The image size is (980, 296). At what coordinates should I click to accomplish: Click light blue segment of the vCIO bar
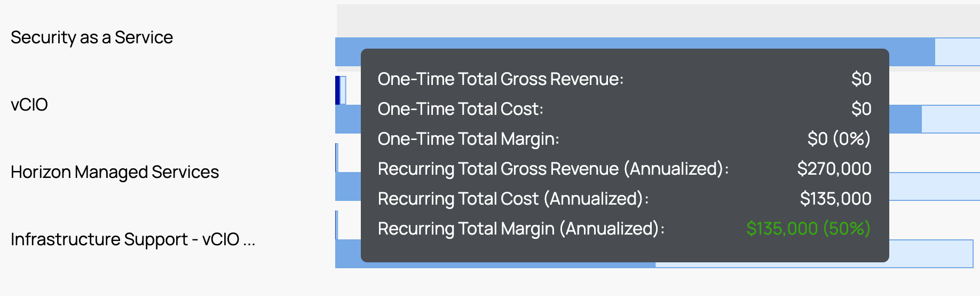click(950, 119)
